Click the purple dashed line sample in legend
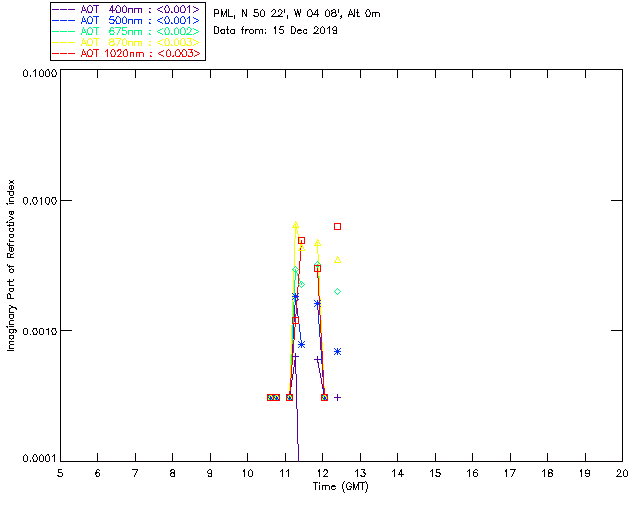 coord(64,9)
